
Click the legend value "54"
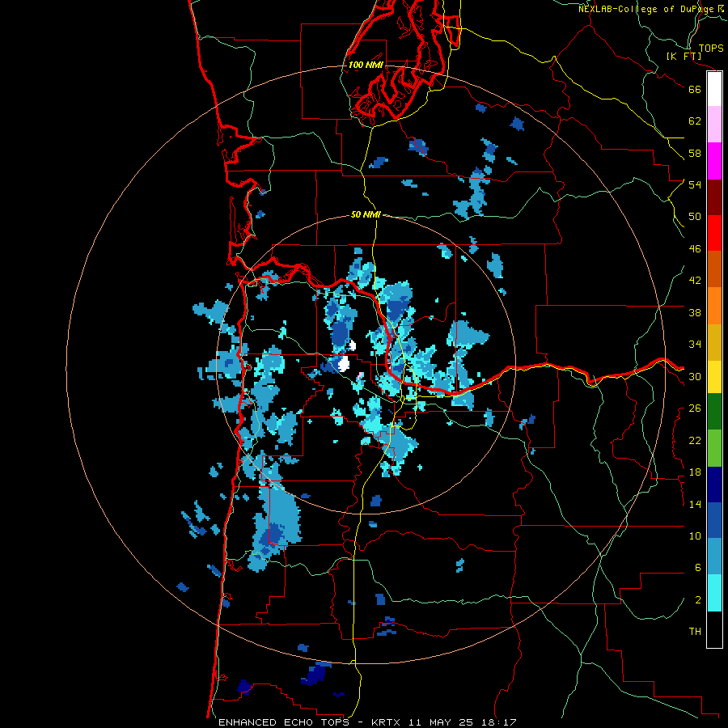695,184
